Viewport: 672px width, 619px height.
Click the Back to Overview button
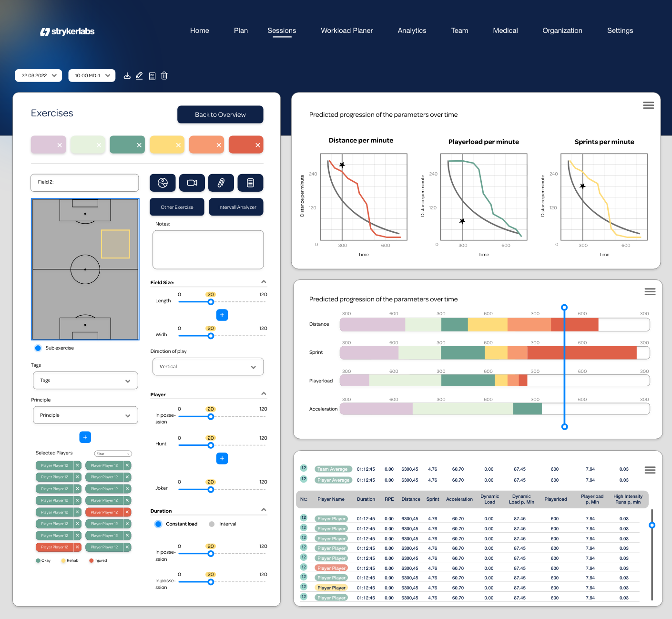(220, 114)
